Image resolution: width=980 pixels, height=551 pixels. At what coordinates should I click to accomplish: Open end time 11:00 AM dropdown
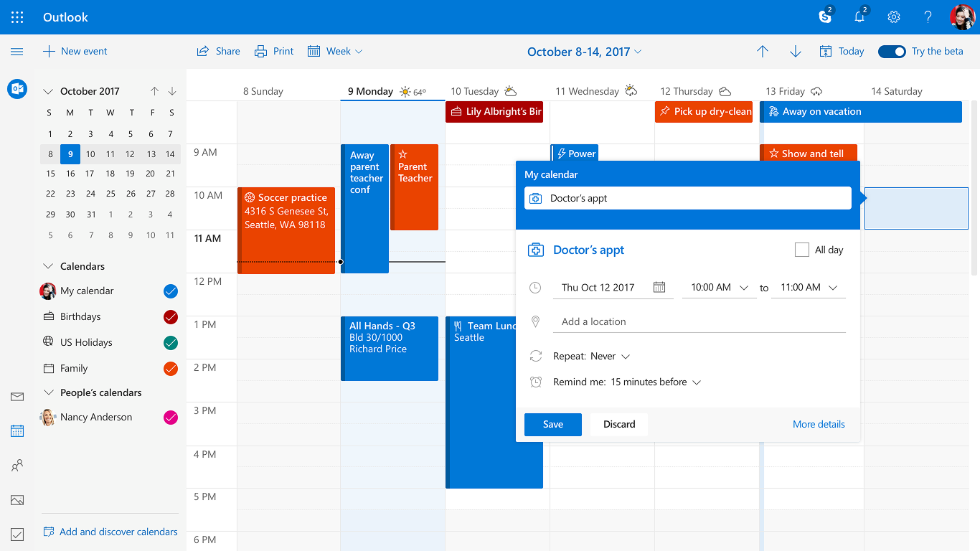click(x=809, y=288)
